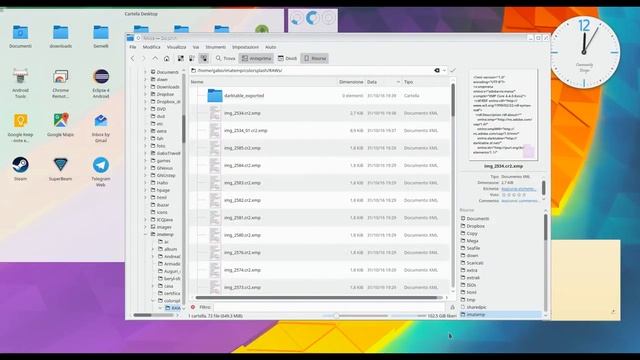Click the Etichette add-tags link

point(518,189)
